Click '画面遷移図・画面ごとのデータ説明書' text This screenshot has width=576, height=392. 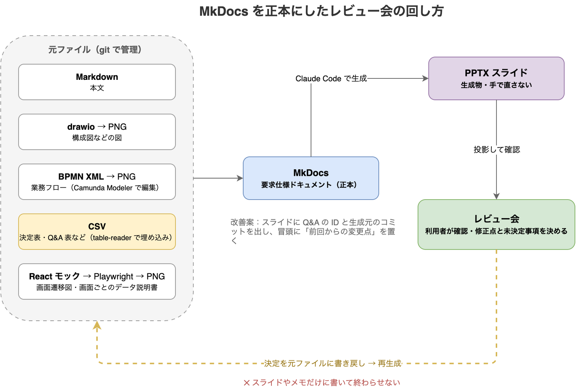pos(97,287)
